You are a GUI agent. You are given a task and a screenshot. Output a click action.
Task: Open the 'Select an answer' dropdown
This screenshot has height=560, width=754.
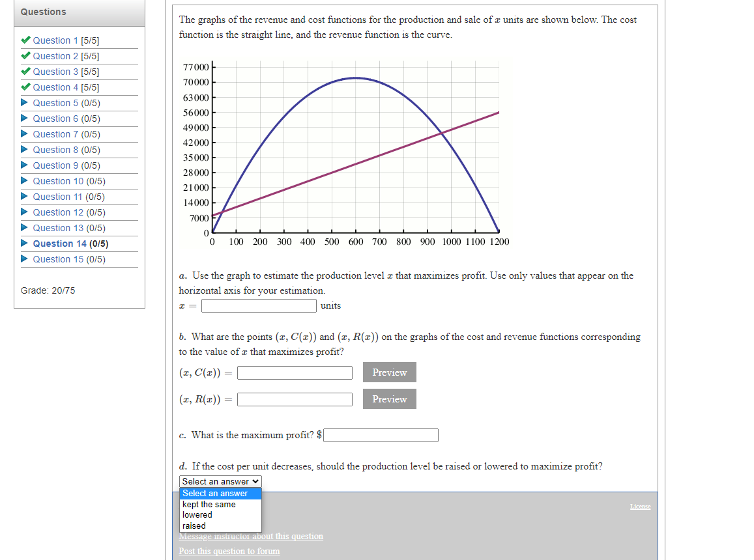pyautogui.click(x=220, y=481)
